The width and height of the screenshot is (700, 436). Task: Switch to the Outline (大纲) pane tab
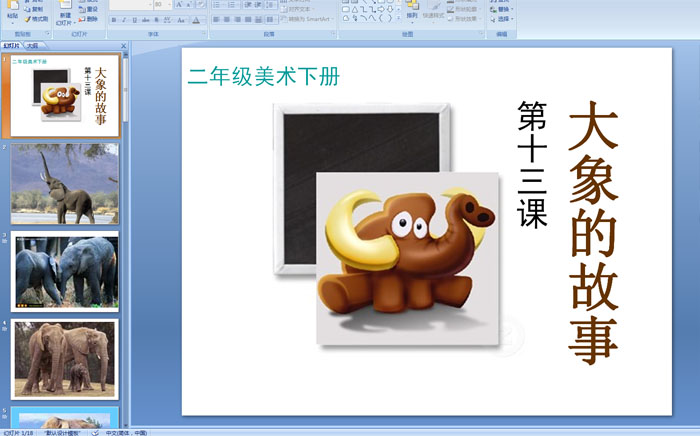click(33, 46)
